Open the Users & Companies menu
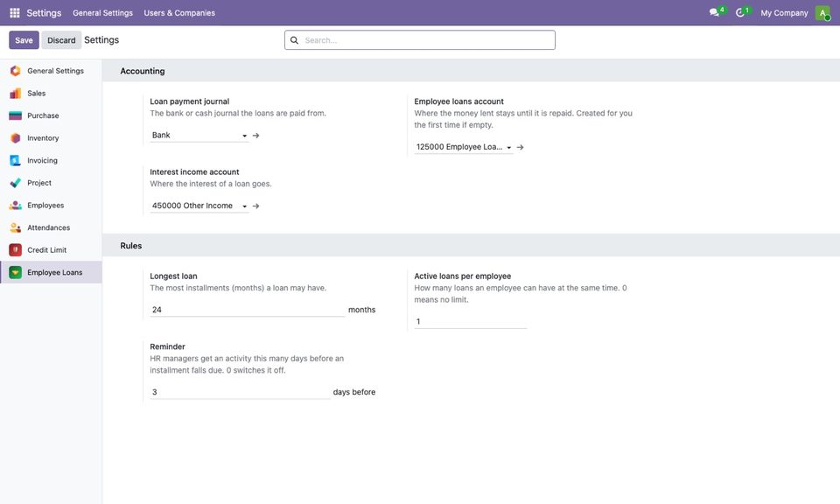The height and width of the screenshot is (504, 840). coord(179,13)
